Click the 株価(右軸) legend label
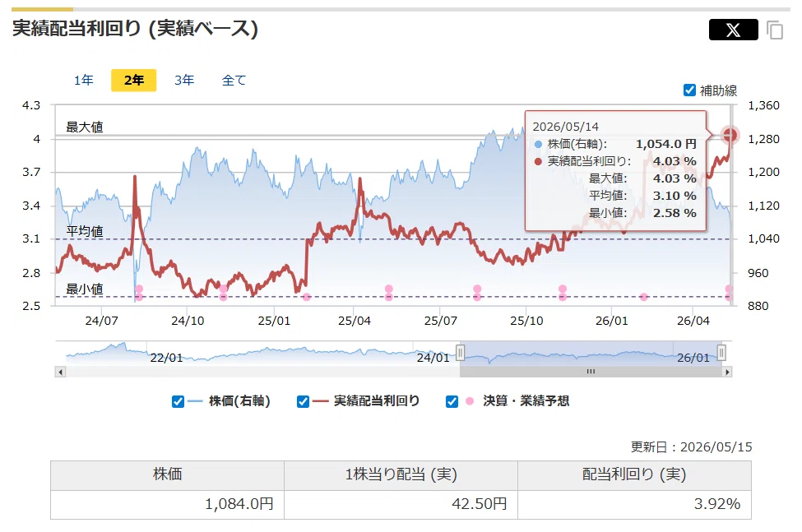 click(x=239, y=401)
